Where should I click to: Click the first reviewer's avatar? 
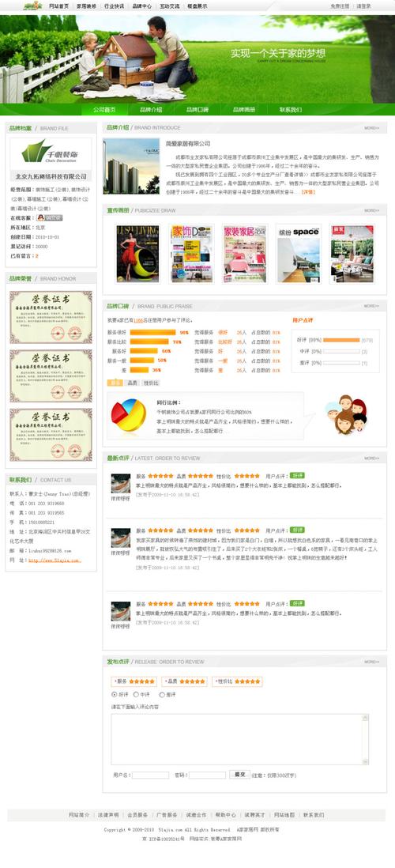pos(121,483)
